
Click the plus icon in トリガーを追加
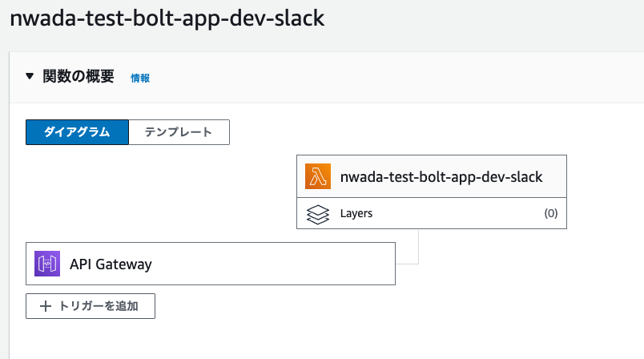(x=46, y=306)
